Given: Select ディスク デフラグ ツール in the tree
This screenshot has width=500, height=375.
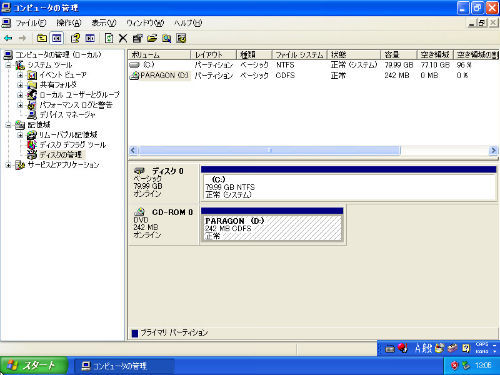Looking at the screenshot, I should (x=73, y=145).
